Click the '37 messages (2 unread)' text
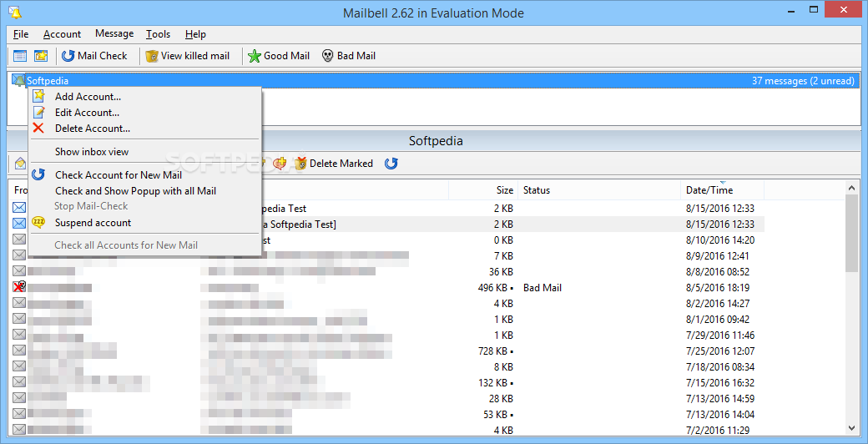The image size is (868, 444). click(x=803, y=81)
